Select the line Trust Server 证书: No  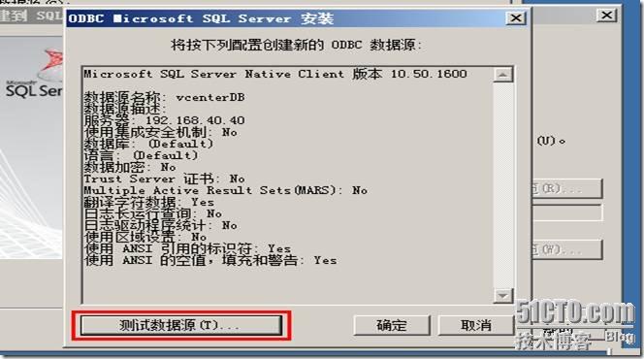point(164,179)
